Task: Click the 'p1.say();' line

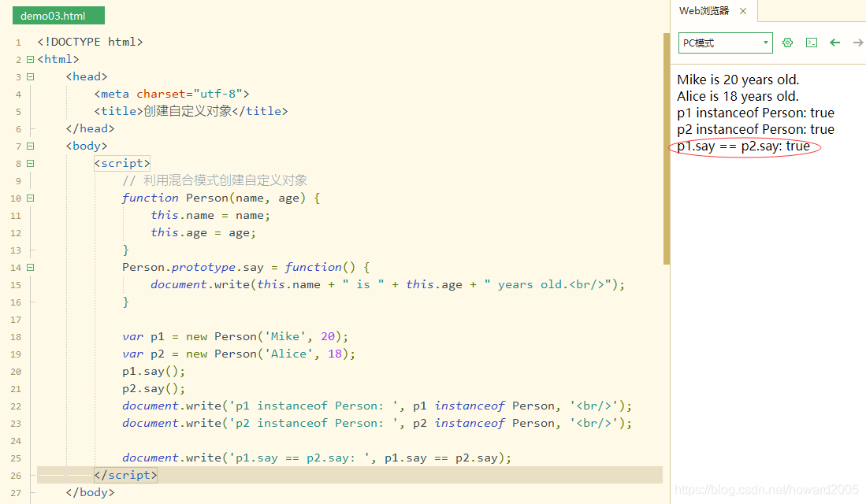Action: (x=154, y=372)
